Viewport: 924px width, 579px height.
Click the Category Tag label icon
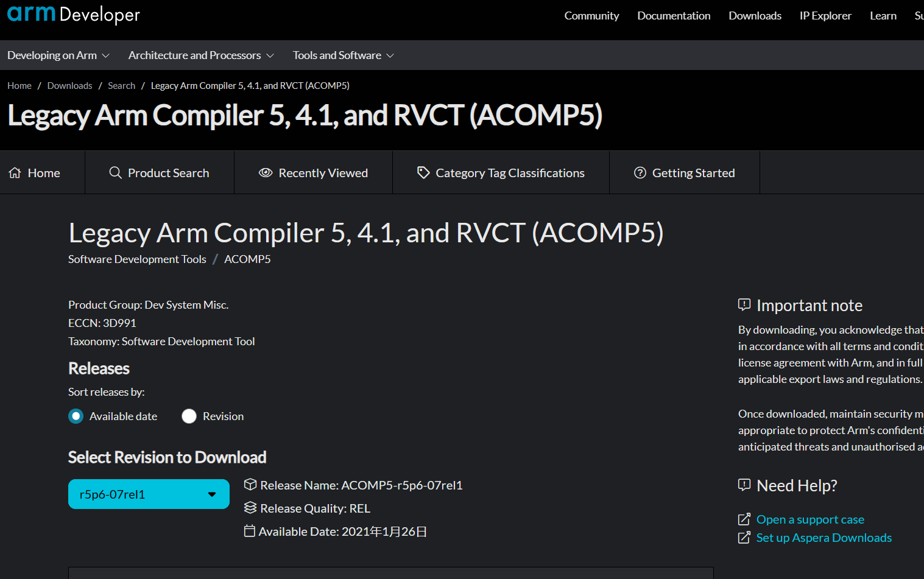click(423, 173)
